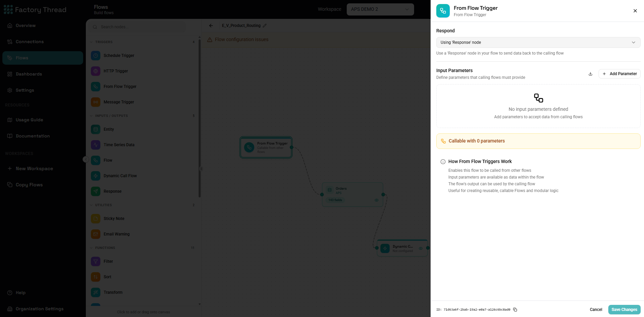This screenshot has height=317, width=644.
Task: Pick the Message Trigger node icon
Action: pyautogui.click(x=96, y=102)
